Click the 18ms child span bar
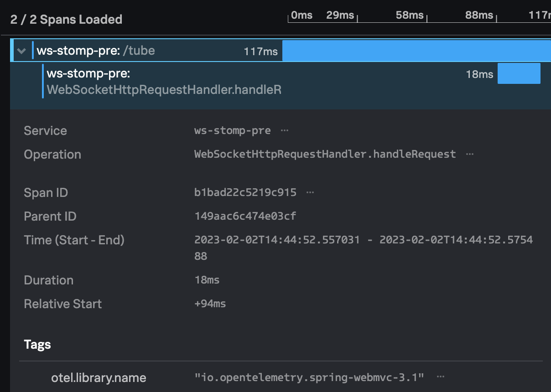551x392 pixels. pyautogui.click(x=519, y=73)
